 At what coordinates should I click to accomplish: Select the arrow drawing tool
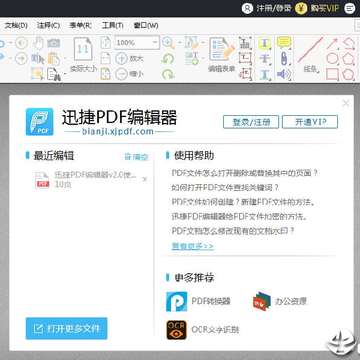tap(332, 43)
